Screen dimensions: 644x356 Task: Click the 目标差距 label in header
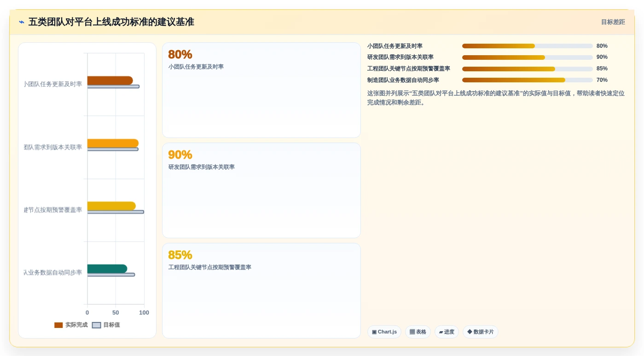(613, 22)
